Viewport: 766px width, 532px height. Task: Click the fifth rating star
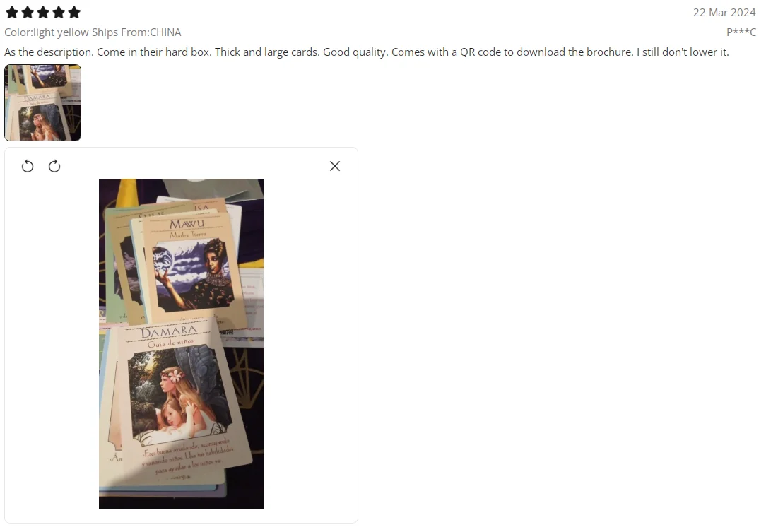(74, 12)
